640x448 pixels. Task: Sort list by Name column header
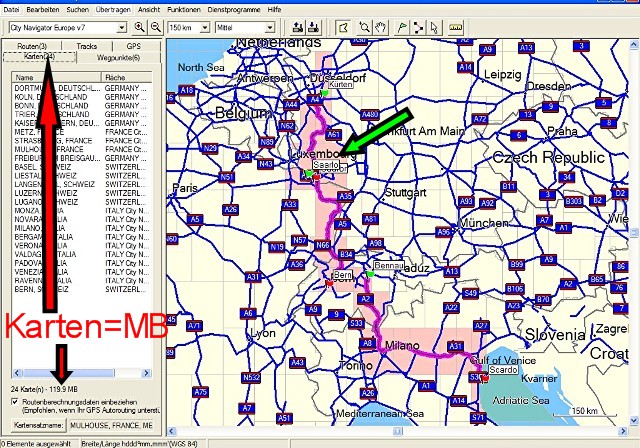tap(56, 77)
